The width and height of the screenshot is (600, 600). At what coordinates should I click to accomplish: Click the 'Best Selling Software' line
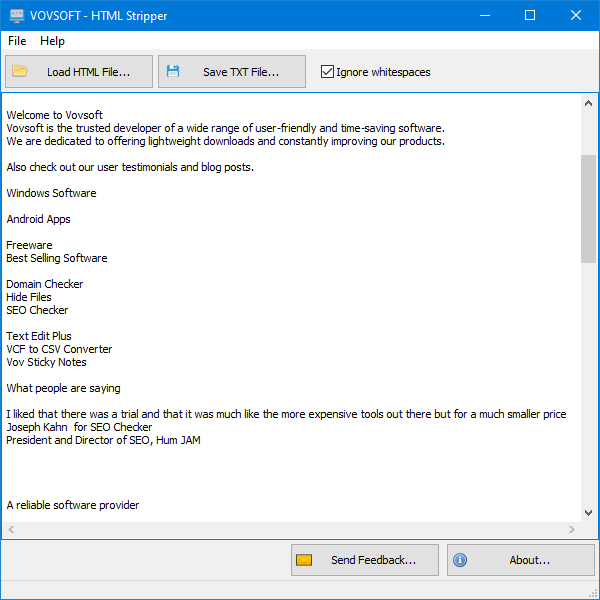57,258
